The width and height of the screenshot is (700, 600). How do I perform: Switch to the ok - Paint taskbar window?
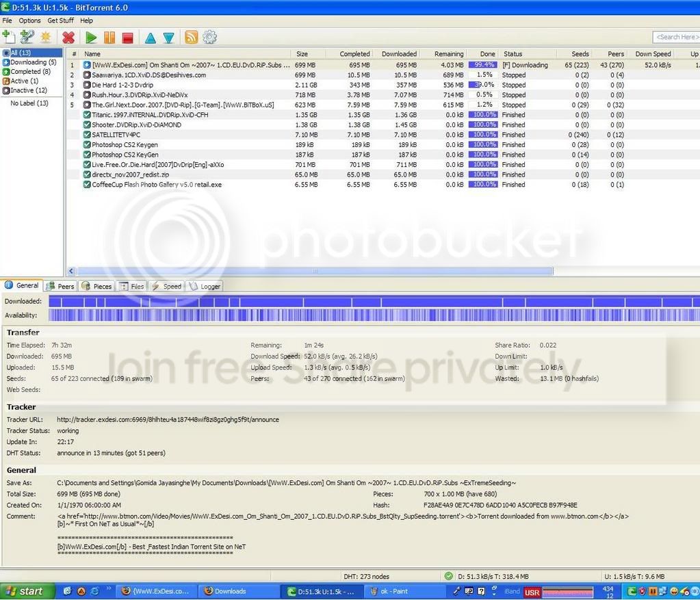click(x=404, y=592)
